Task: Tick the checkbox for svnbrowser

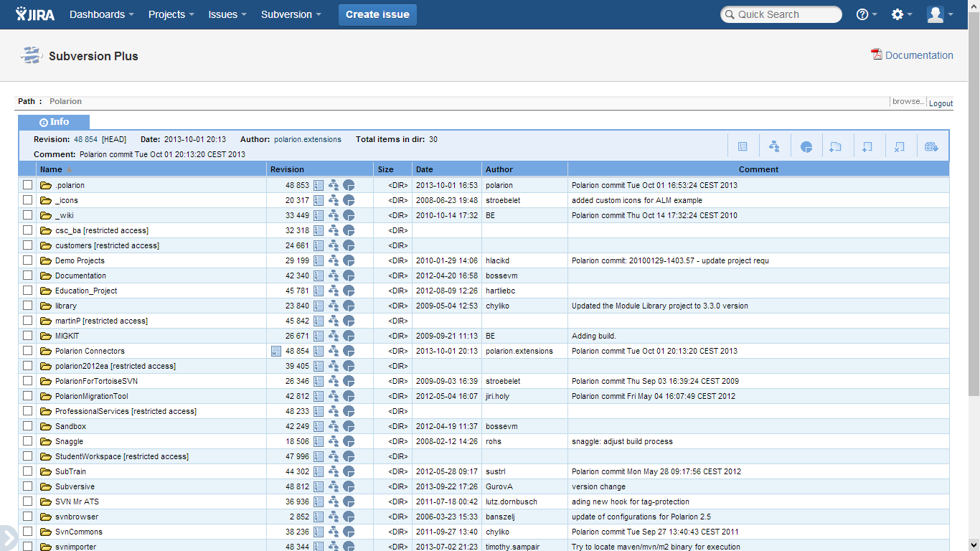Action: (x=28, y=517)
